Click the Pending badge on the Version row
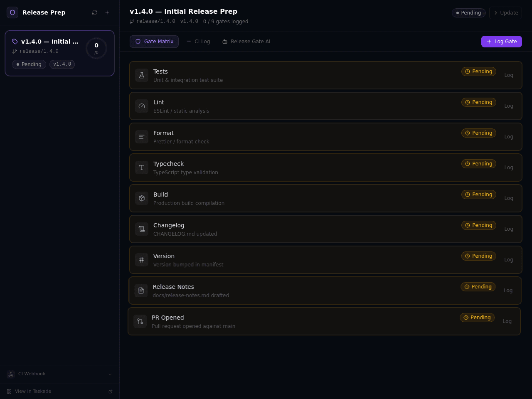Image resolution: width=532 pixels, height=399 pixels. point(479,256)
